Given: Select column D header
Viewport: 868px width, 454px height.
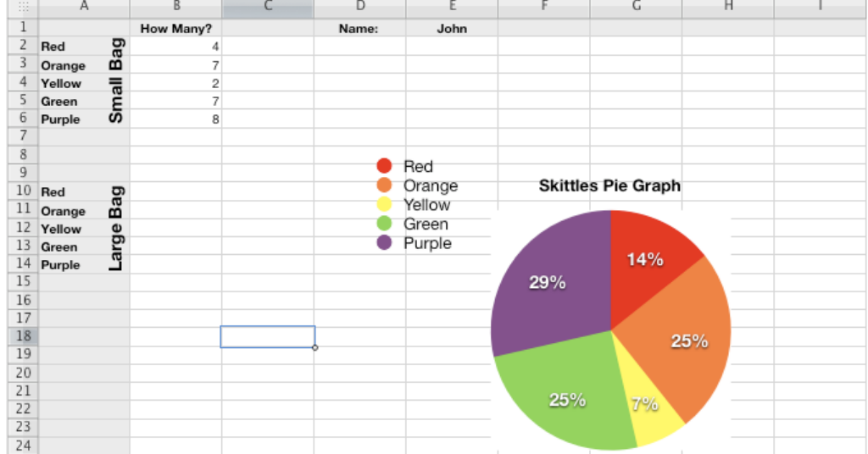Looking at the screenshot, I should 359,8.
